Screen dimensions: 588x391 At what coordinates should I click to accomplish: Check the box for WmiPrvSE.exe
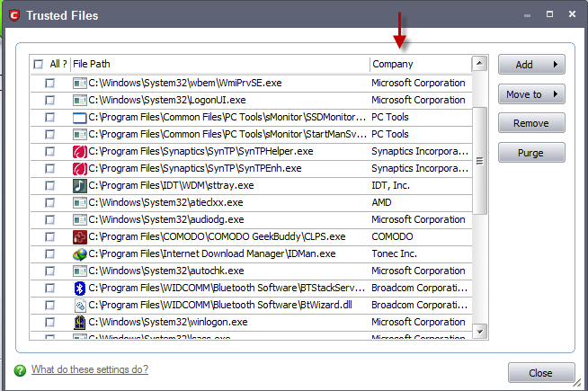tap(49, 83)
